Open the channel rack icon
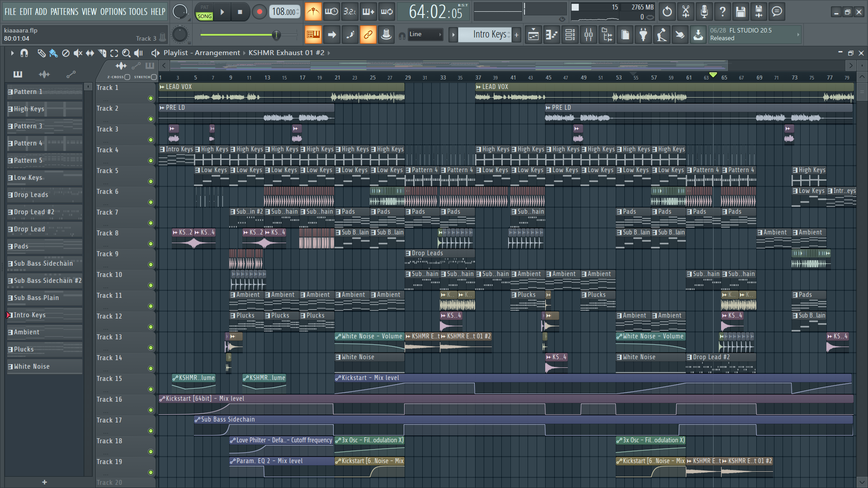The width and height of the screenshot is (868, 488). click(570, 35)
